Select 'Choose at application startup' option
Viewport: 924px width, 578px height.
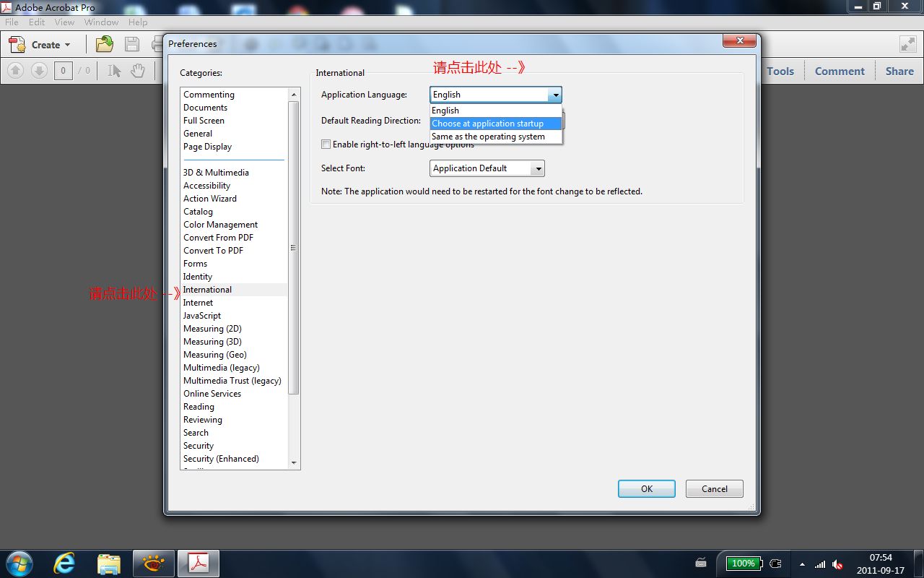488,124
